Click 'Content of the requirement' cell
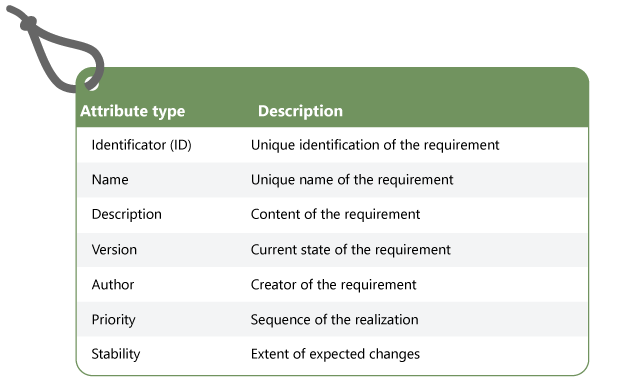The width and height of the screenshot is (620, 385). tap(335, 214)
